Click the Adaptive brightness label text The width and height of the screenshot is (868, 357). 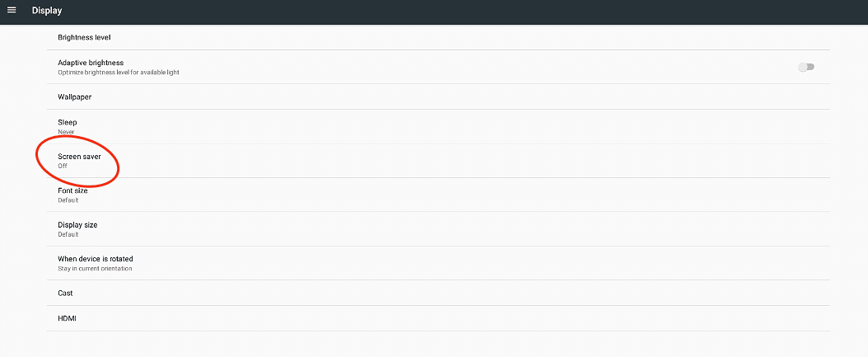[x=91, y=63]
